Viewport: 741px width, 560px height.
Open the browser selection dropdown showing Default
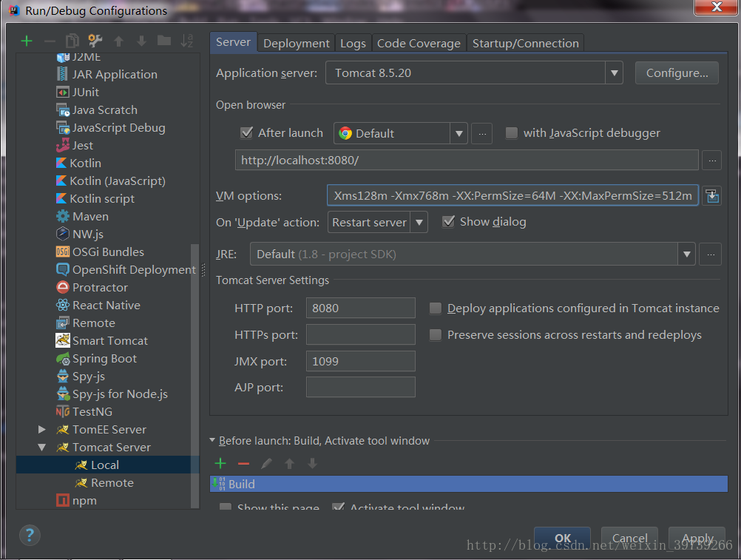(459, 133)
